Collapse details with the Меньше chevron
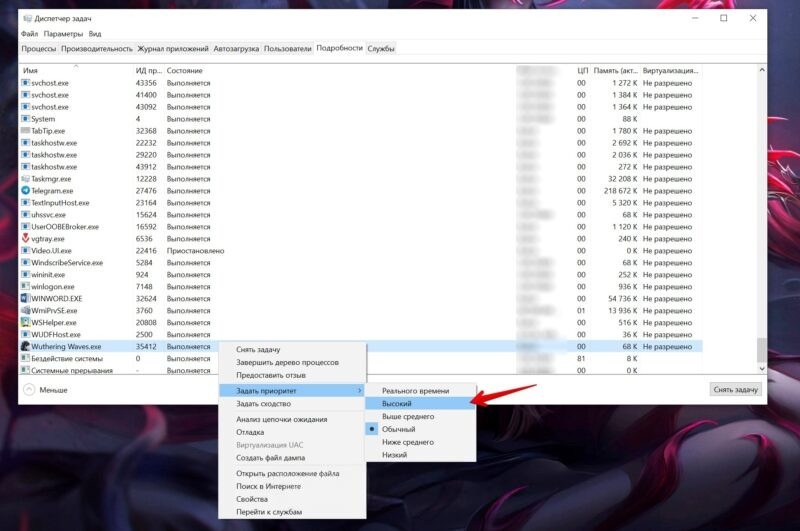Image resolution: width=800 pixels, height=531 pixels. click(29, 389)
